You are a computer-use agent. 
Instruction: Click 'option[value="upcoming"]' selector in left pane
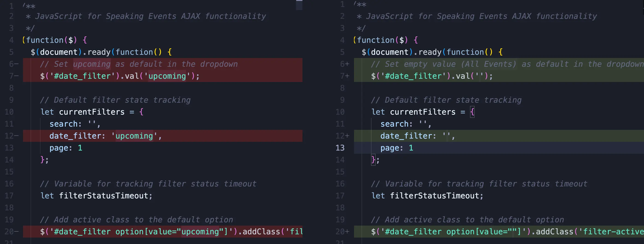tap(172, 232)
